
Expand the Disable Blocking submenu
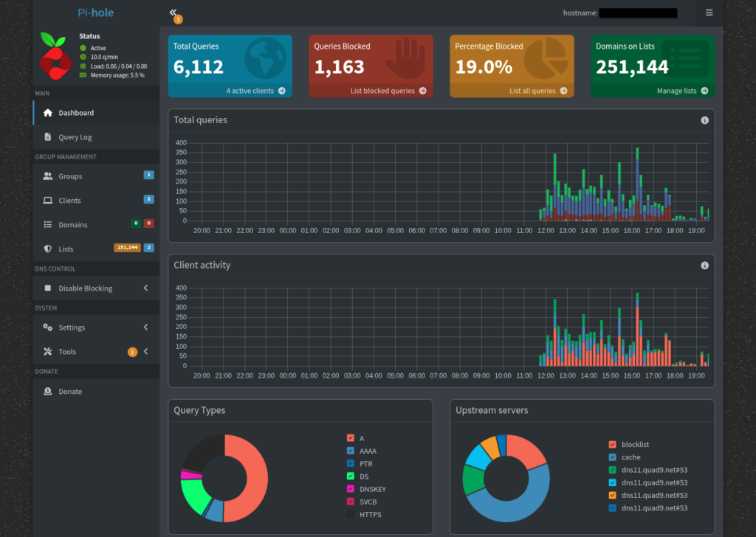tap(145, 288)
